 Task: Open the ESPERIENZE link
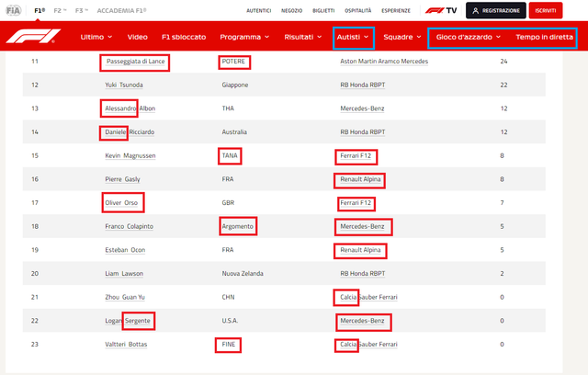pyautogui.click(x=396, y=10)
